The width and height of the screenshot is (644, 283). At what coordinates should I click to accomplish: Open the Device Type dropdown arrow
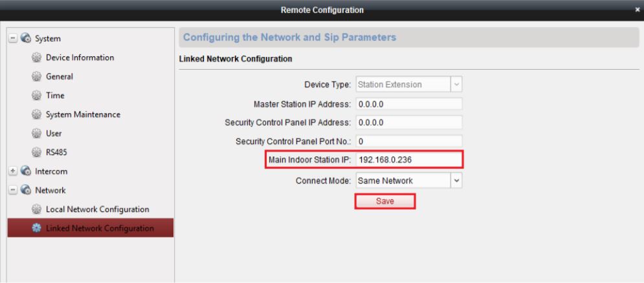457,85
